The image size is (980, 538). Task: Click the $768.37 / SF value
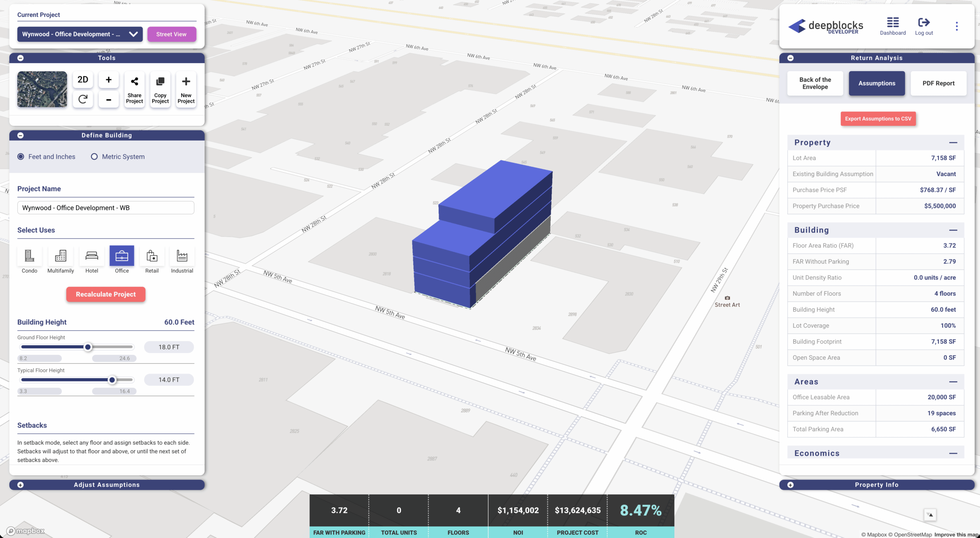point(938,190)
